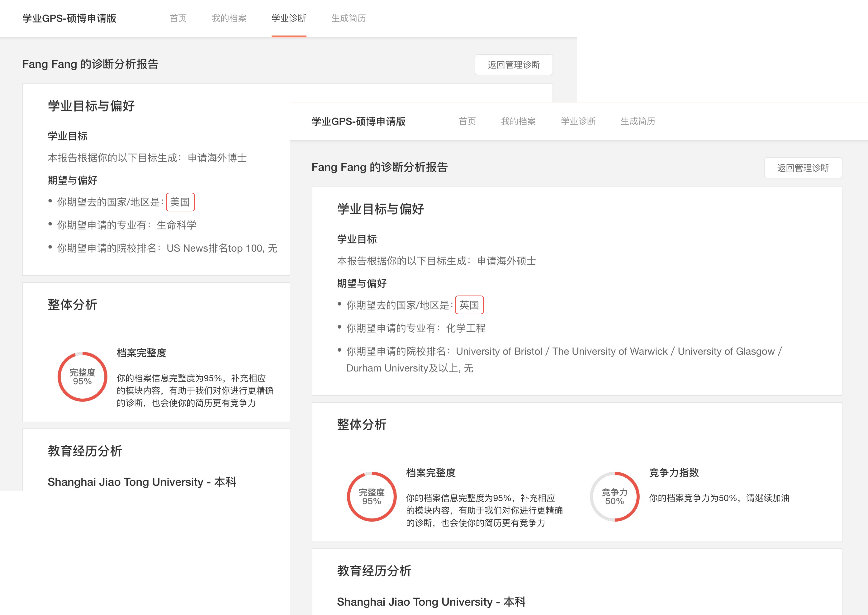Click 完整度 95% ring in front window
This screenshot has height=615, width=868.
372,497
